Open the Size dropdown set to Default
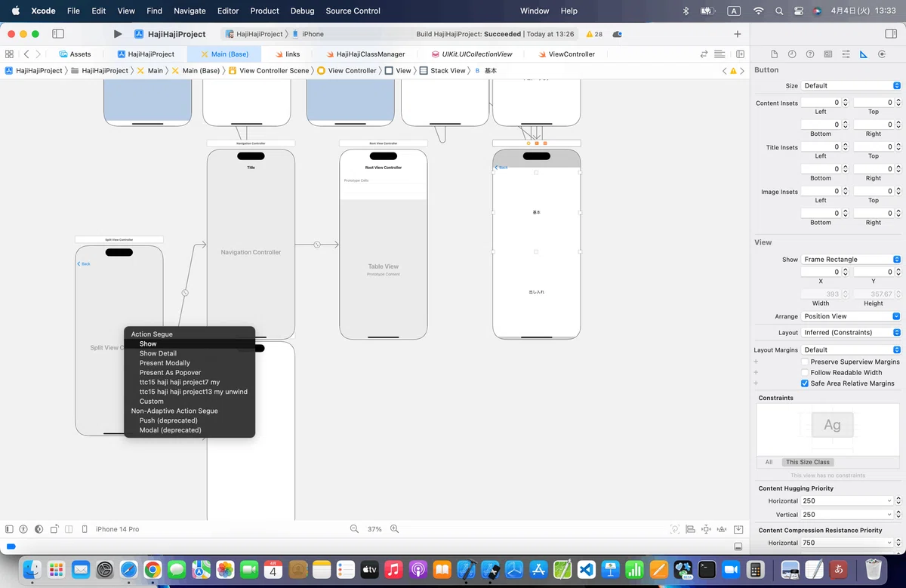Screen dimensions: 906x588 [x=851, y=86]
